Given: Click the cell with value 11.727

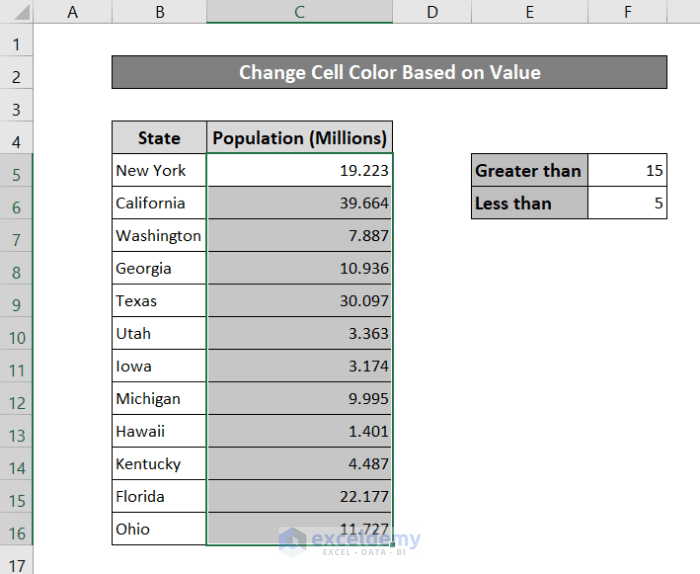Looking at the screenshot, I should pos(300,528).
